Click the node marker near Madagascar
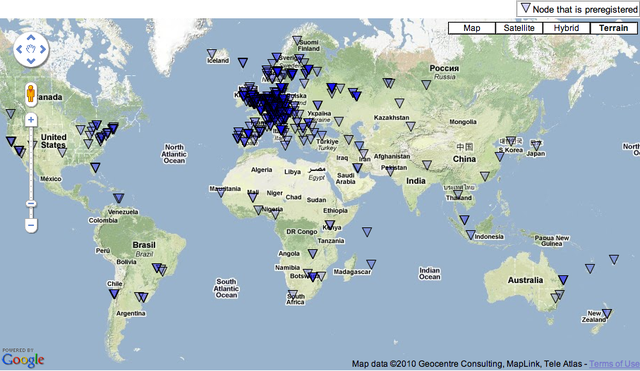The width and height of the screenshot is (640, 371). point(371,264)
